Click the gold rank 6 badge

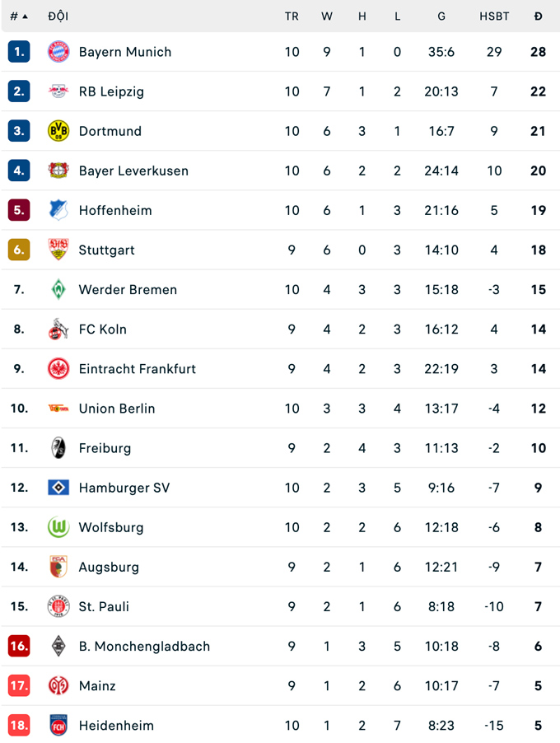19,250
